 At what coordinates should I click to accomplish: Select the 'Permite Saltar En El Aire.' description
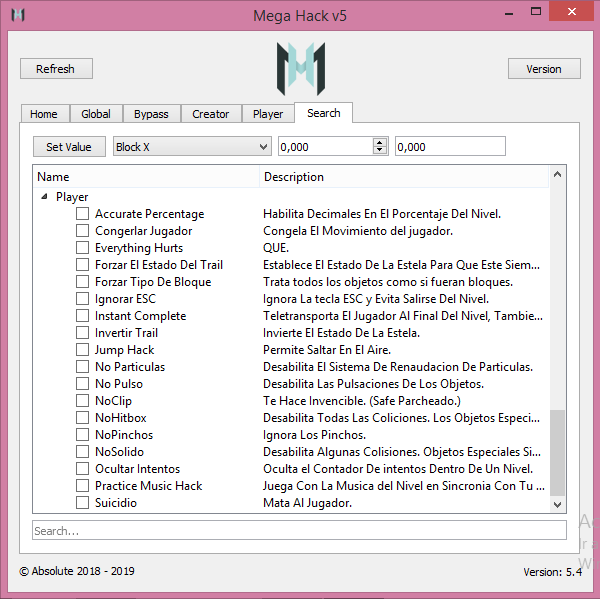[327, 349]
